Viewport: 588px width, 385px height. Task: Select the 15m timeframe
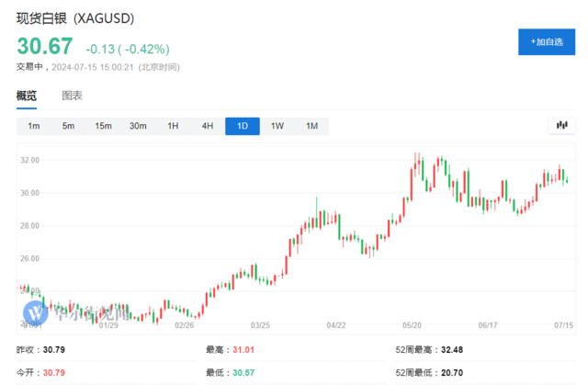103,126
